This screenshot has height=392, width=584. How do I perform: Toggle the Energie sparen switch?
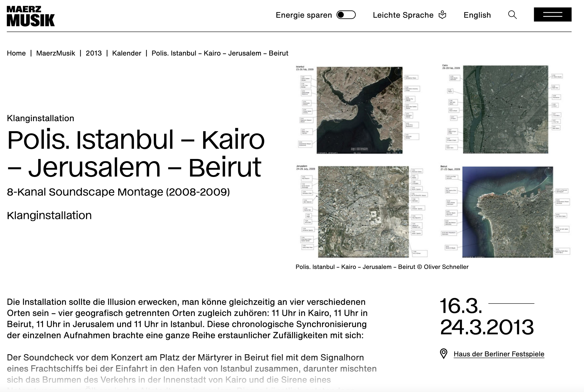pyautogui.click(x=346, y=15)
